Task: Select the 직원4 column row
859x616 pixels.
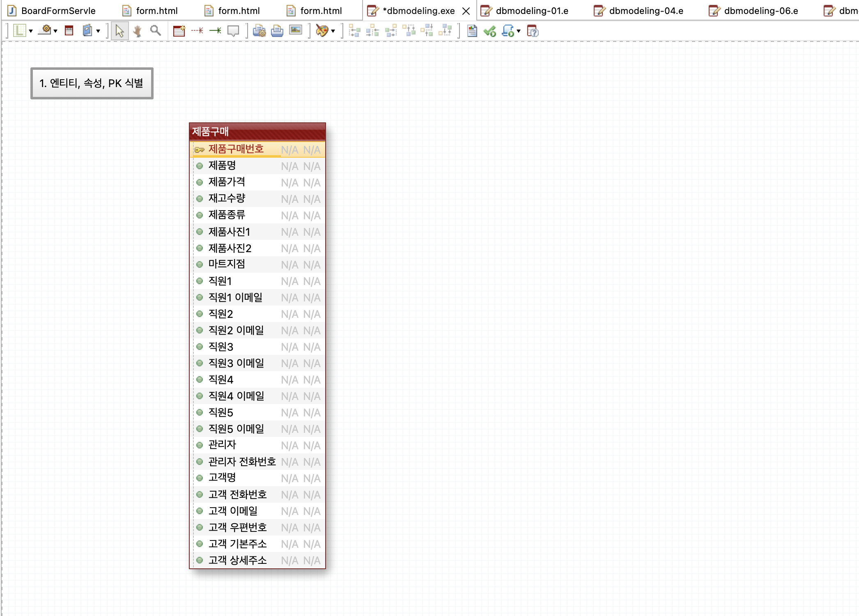Action: [257, 379]
